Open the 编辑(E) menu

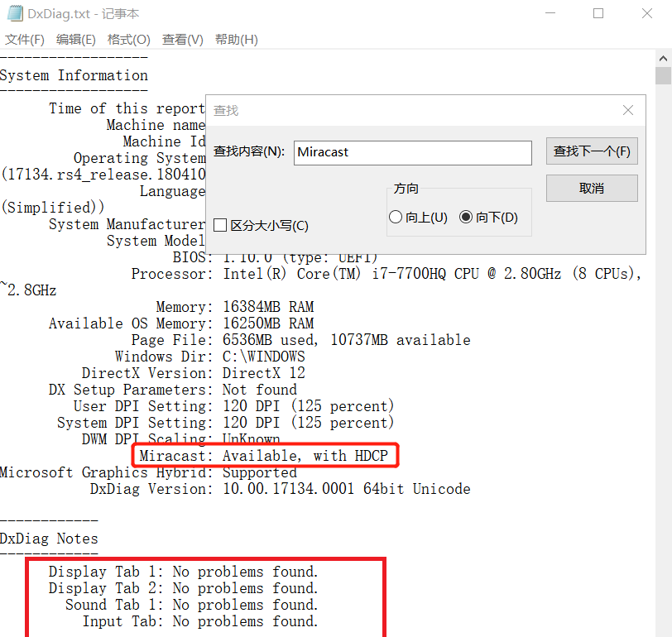click(x=76, y=40)
